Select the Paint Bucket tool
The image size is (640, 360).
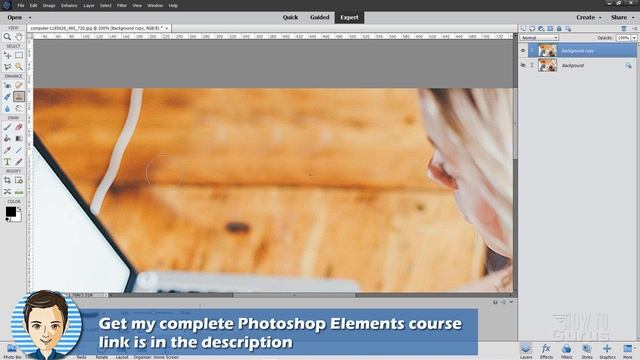(7, 138)
